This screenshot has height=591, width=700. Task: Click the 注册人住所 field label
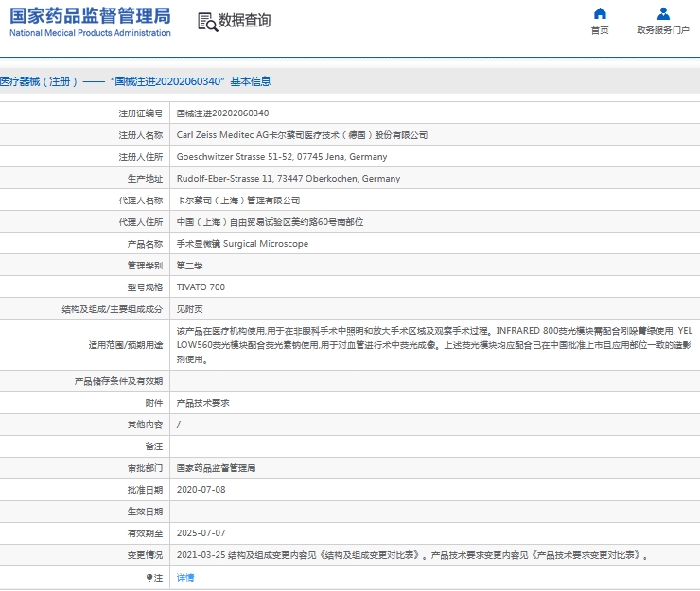141,157
